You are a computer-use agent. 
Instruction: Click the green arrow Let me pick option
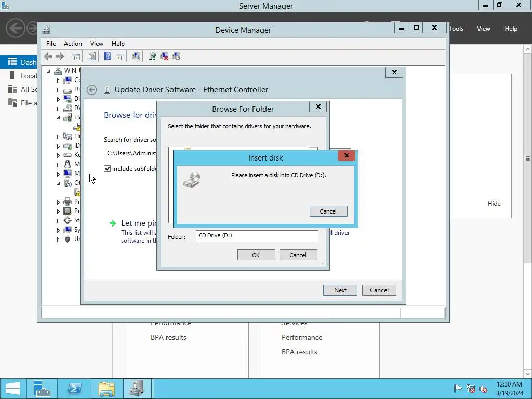point(113,223)
